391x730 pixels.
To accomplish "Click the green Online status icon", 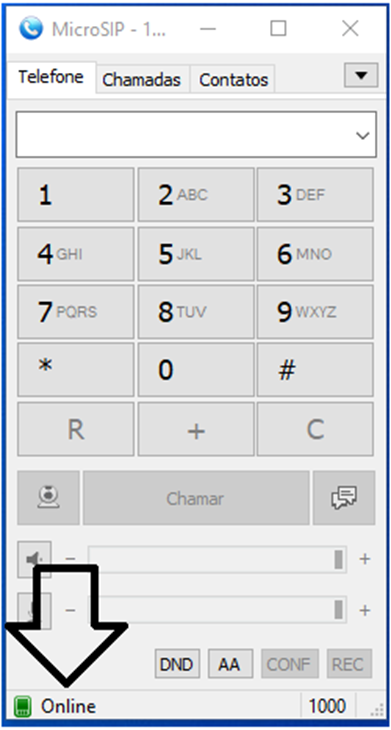I will [x=22, y=707].
